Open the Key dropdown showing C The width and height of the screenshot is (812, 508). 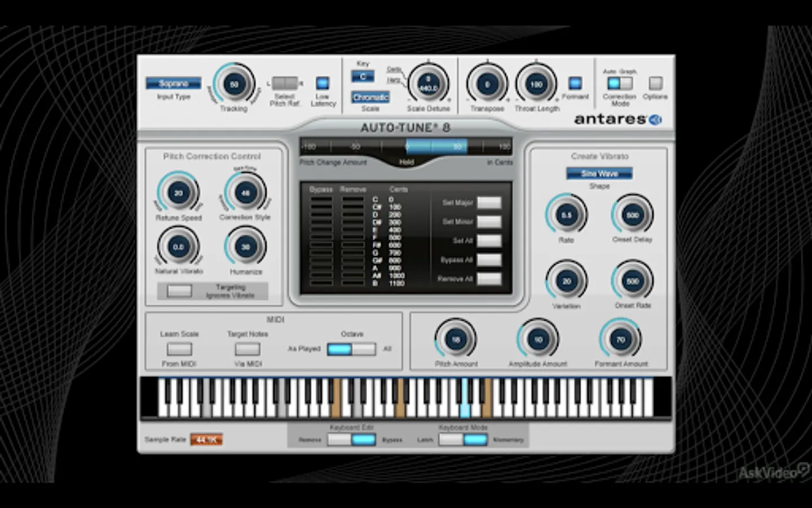(363, 76)
